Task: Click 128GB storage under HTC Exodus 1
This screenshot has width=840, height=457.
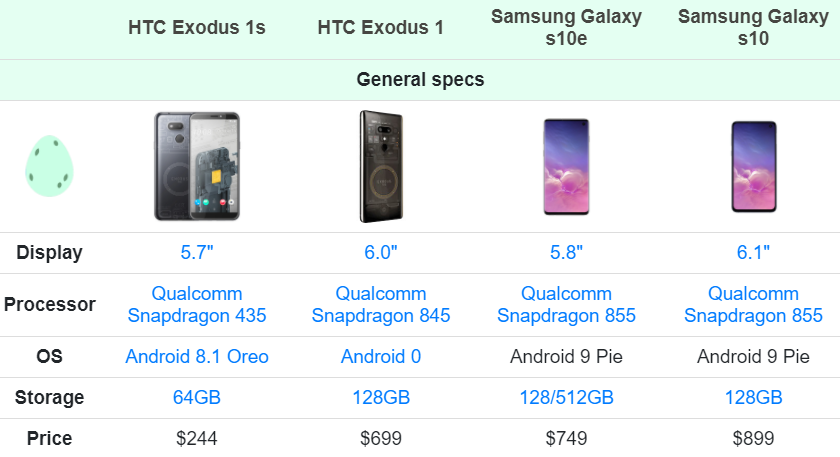Action: pyautogui.click(x=381, y=398)
